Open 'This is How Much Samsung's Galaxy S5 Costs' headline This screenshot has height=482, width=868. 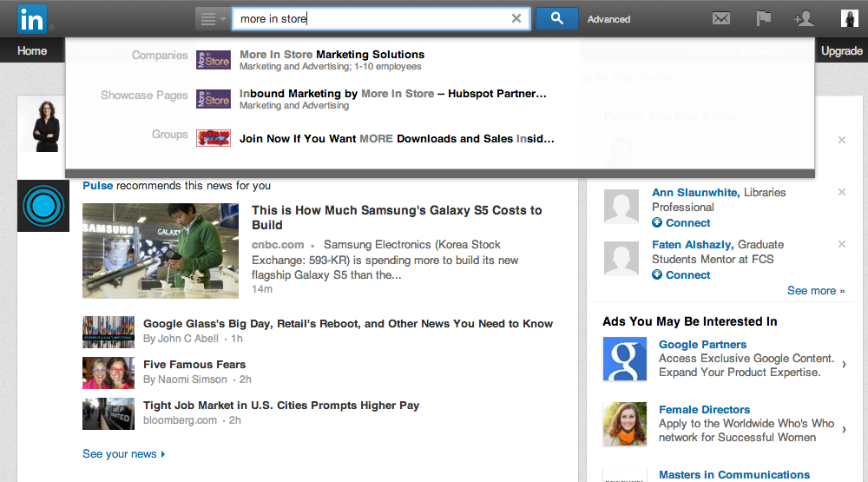coord(397,218)
